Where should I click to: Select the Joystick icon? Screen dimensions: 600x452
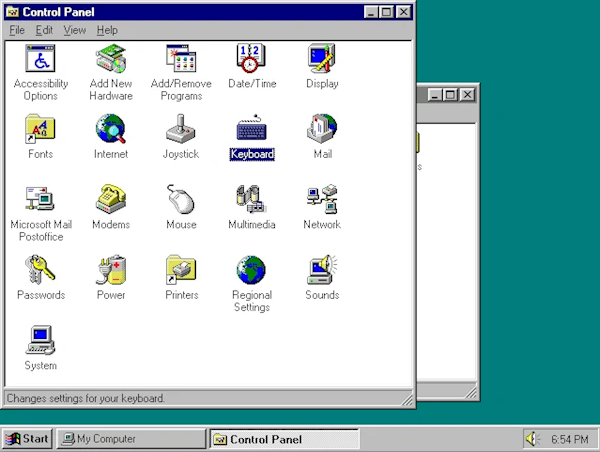[x=181, y=129]
